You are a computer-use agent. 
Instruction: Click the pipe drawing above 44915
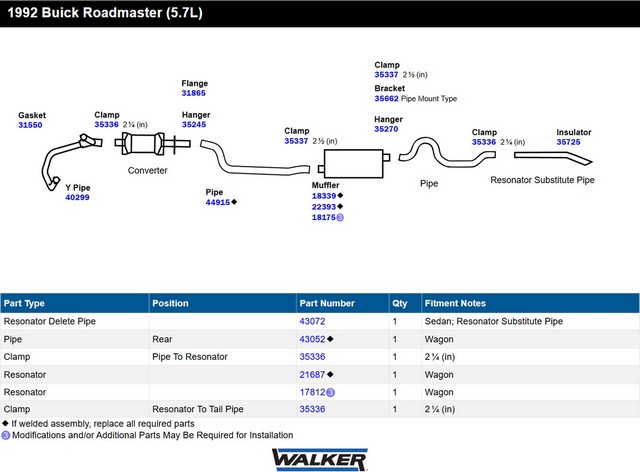pyautogui.click(x=255, y=158)
